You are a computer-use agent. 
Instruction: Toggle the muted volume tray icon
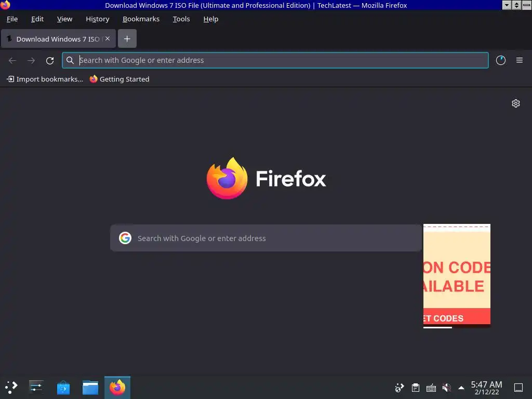tap(446, 388)
